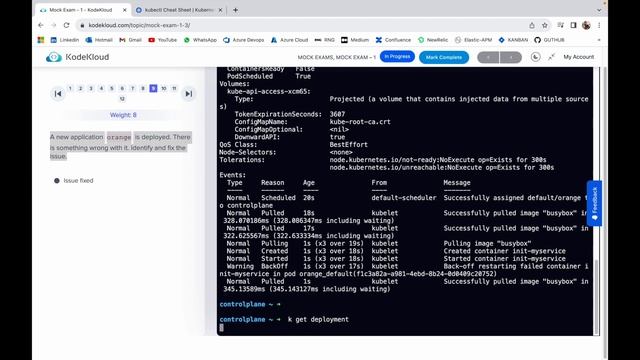Jump to the last question

click(x=189, y=94)
